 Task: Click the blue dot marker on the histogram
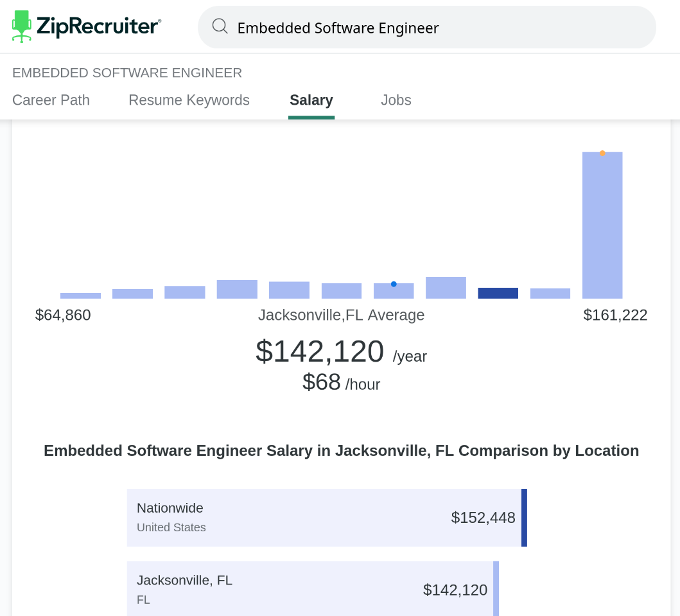coord(394,284)
